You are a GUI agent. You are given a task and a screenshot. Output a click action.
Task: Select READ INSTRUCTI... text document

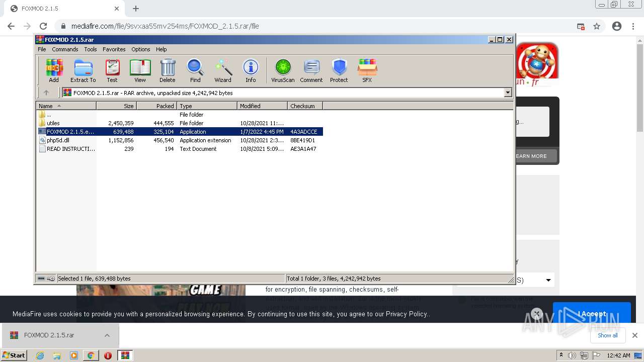click(180, 149)
